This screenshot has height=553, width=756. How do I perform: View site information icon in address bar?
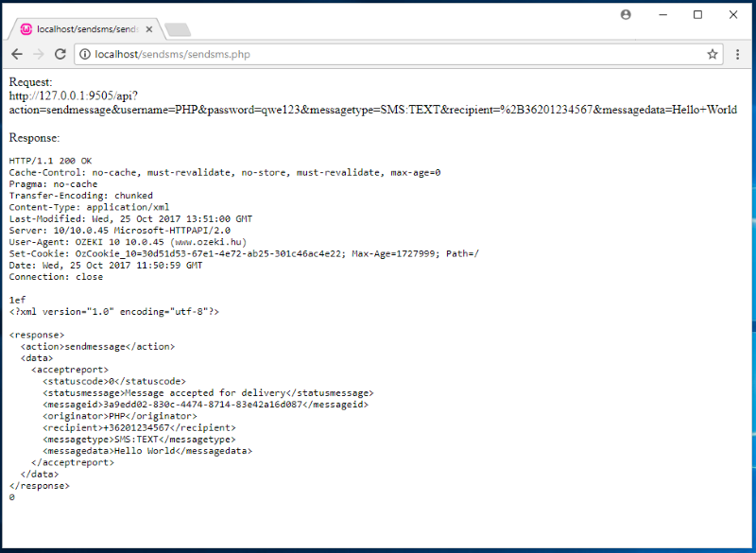click(84, 54)
